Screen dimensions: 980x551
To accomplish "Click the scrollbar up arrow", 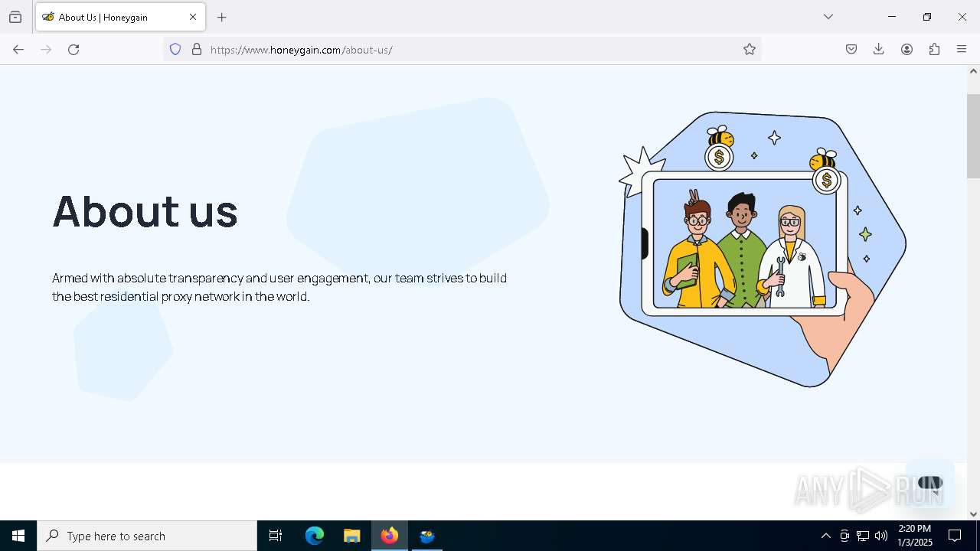I will [x=973, y=71].
